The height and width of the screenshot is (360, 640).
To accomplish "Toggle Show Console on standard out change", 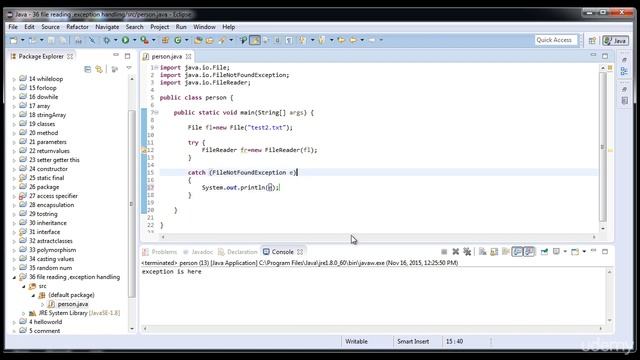I will pos(517,252).
